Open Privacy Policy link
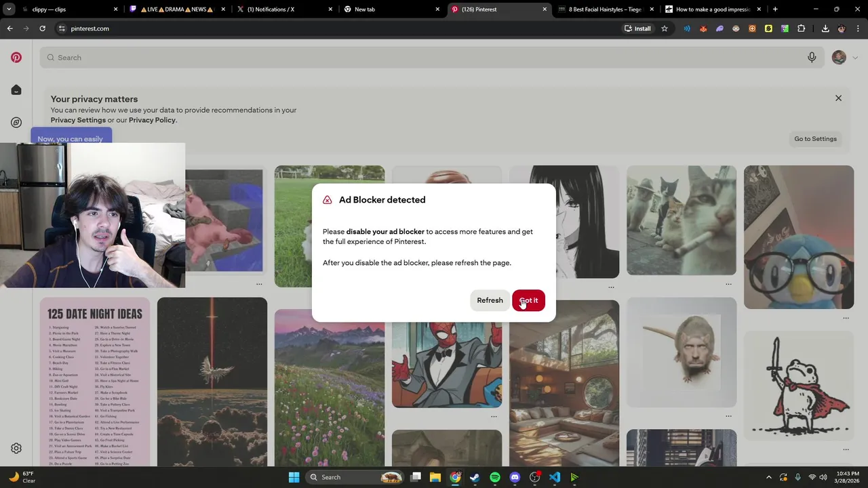Image resolution: width=868 pixels, height=488 pixels. click(x=152, y=120)
